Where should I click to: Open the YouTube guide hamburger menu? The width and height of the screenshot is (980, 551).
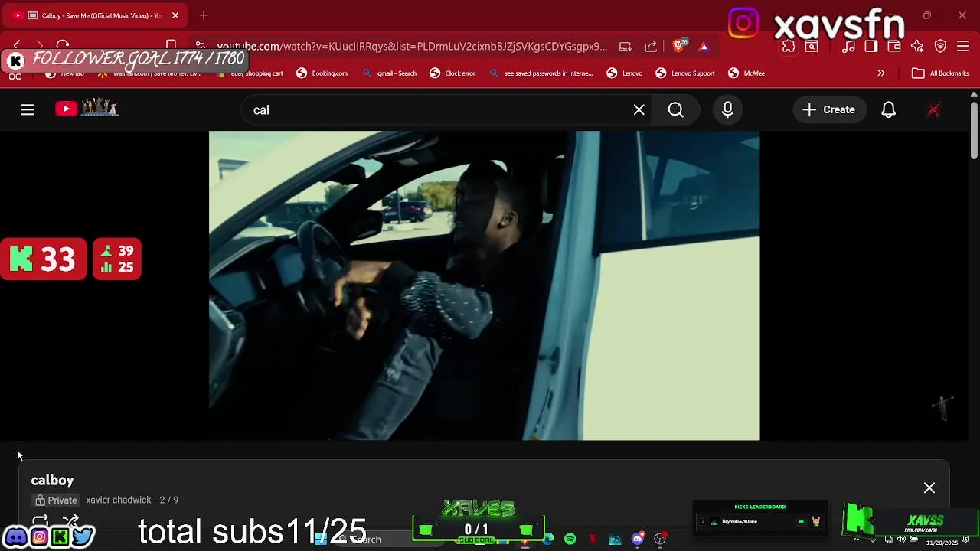(x=28, y=109)
